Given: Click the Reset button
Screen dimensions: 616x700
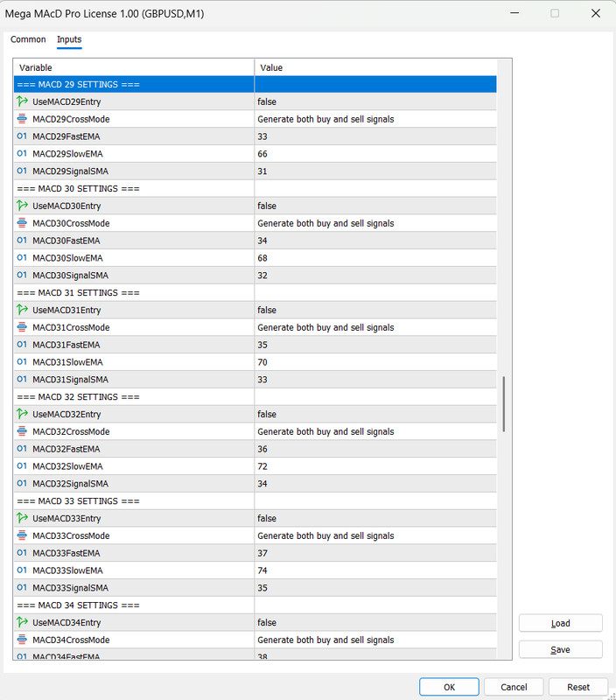Looking at the screenshot, I should [578, 687].
